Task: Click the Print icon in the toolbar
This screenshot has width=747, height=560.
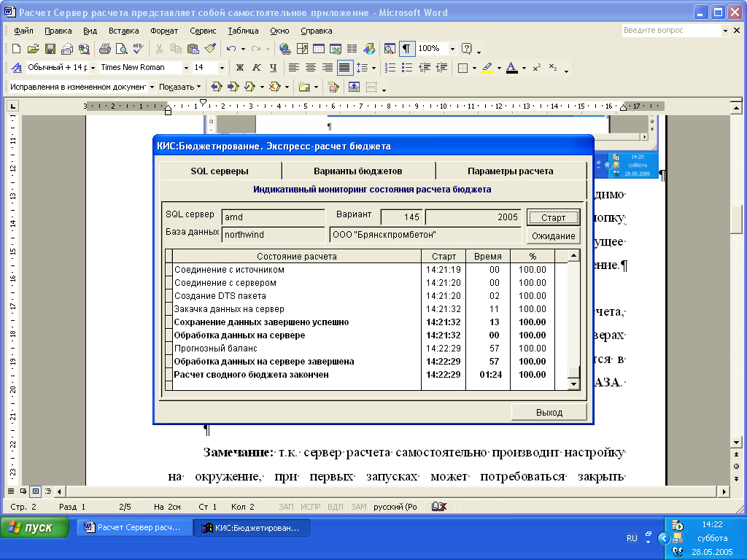Action: click(x=104, y=49)
